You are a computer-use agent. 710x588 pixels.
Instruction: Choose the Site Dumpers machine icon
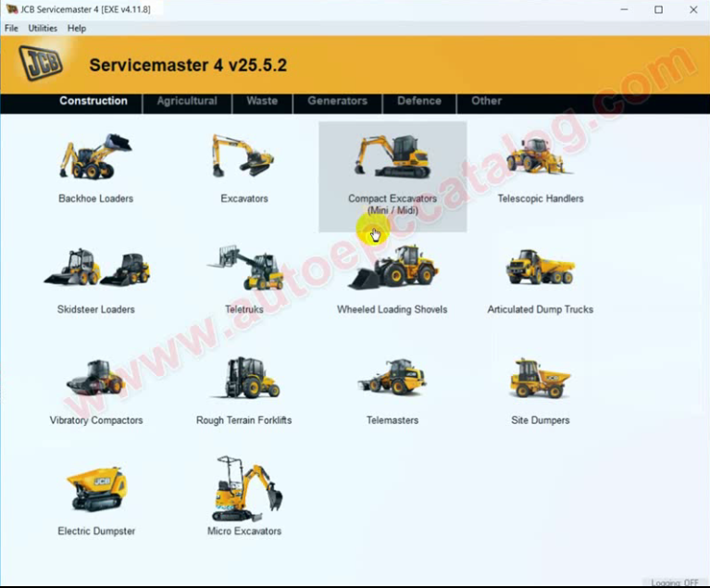tap(541, 378)
